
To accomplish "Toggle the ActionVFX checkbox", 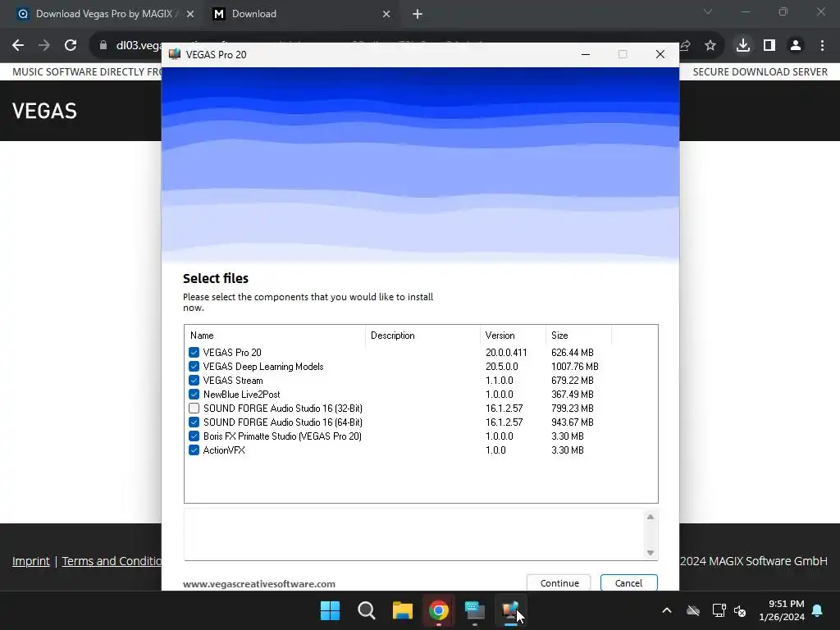I will pos(194,450).
